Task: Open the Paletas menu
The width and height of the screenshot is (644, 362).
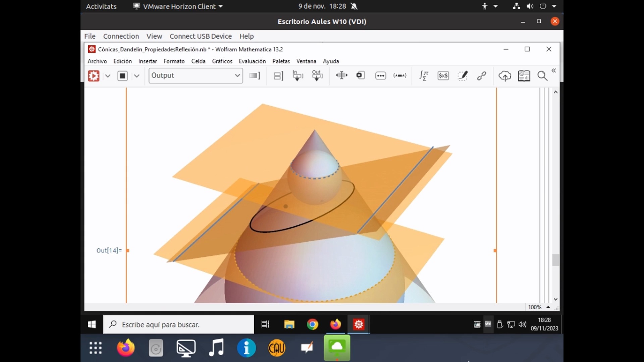Action: [281, 61]
